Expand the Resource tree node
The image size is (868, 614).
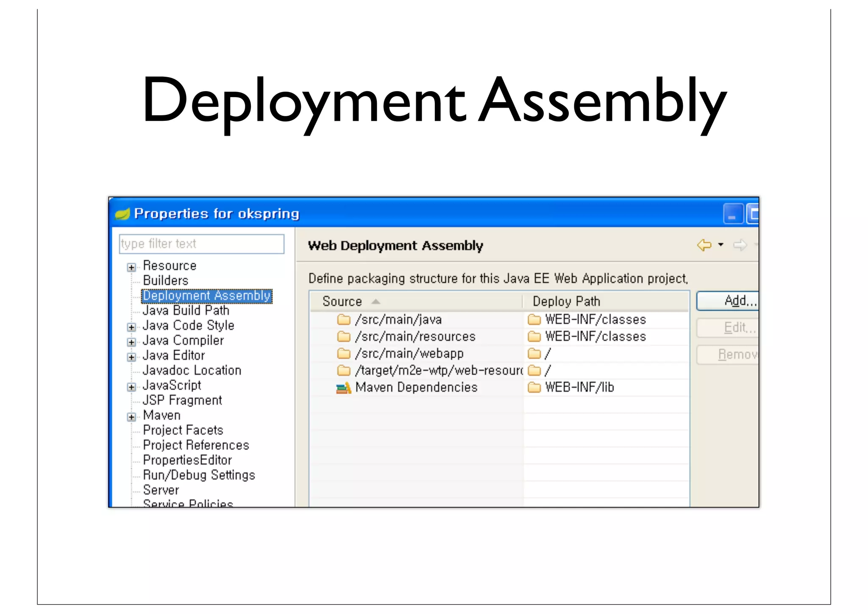[x=131, y=267]
